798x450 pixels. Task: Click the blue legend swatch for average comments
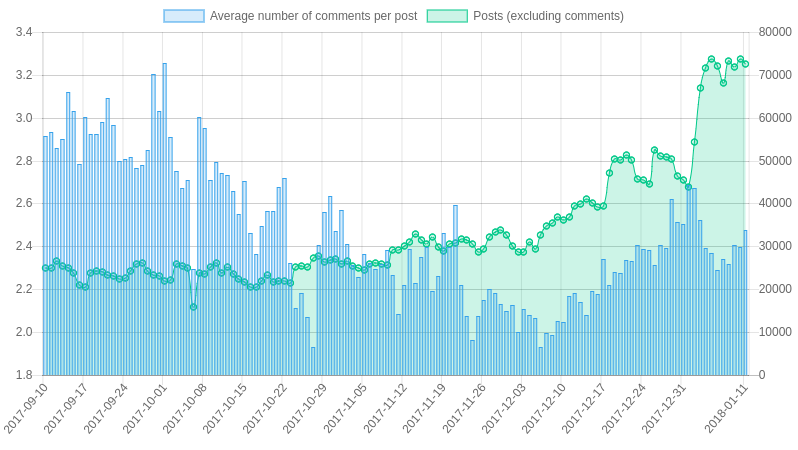[x=184, y=16]
